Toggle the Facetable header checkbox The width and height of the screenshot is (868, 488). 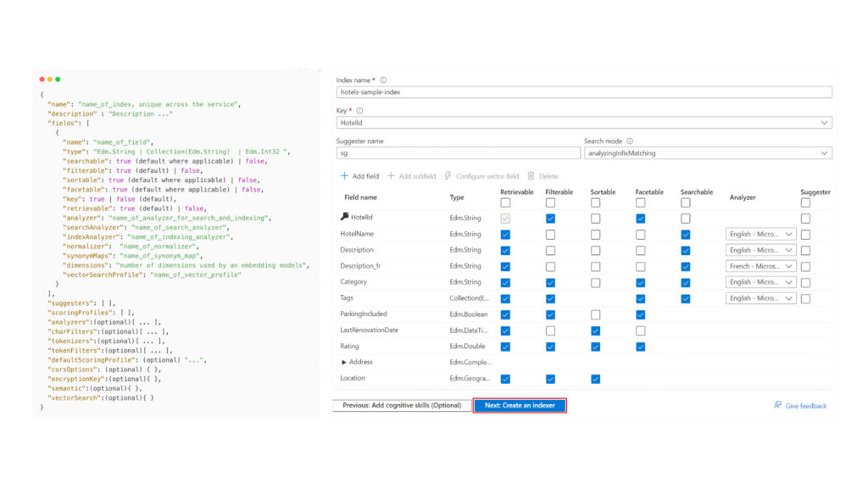(641, 203)
